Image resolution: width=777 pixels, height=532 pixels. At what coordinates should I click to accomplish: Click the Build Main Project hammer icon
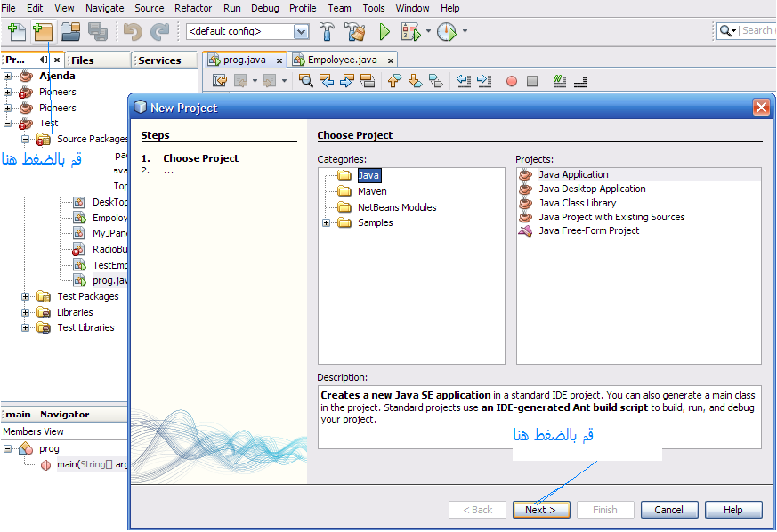(x=327, y=32)
